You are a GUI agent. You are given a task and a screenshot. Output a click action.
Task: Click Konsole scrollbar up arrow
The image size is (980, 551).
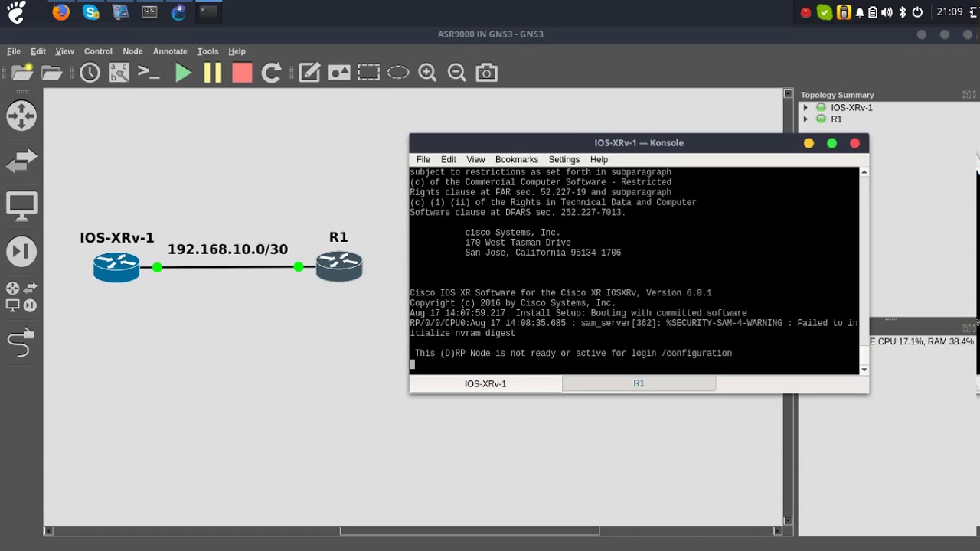pos(864,172)
